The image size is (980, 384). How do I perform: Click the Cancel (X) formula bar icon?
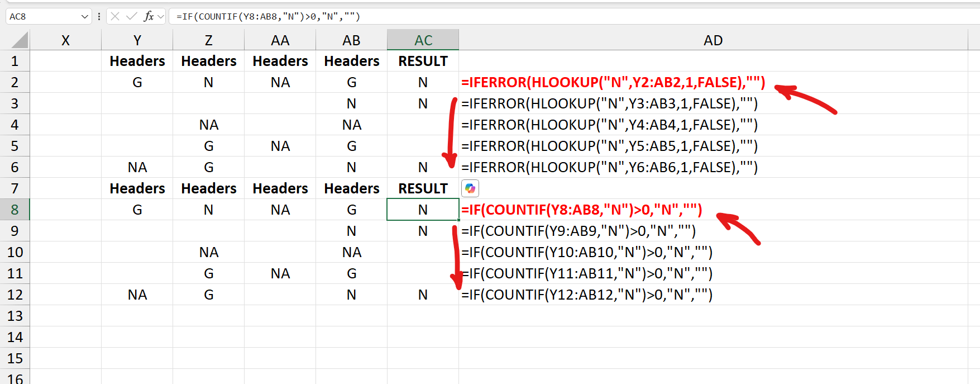coord(115,16)
